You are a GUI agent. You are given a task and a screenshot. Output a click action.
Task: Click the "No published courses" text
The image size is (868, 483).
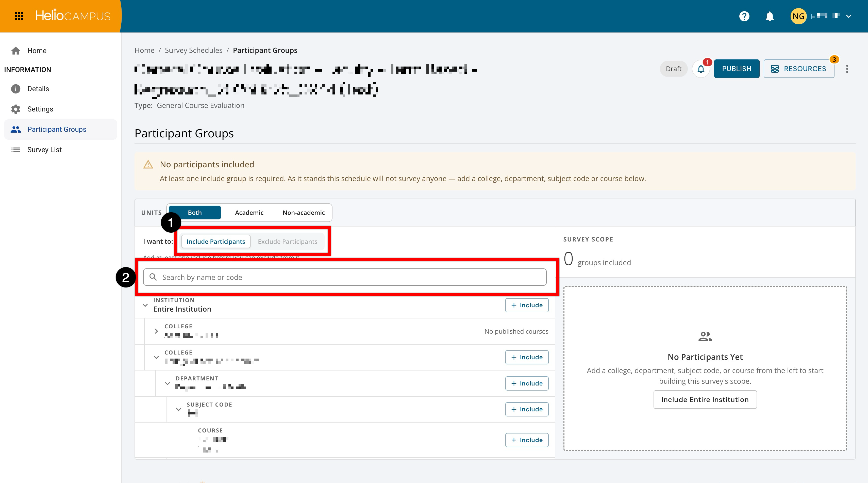pyautogui.click(x=516, y=331)
